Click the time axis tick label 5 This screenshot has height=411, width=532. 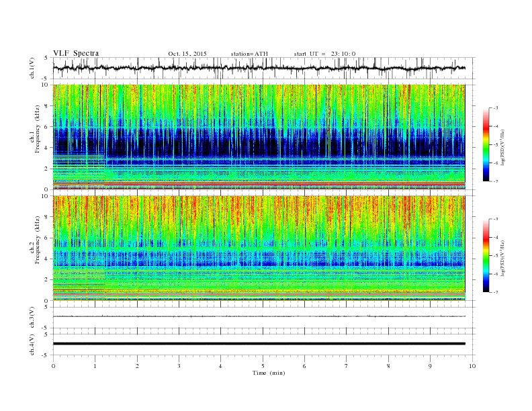click(x=263, y=366)
